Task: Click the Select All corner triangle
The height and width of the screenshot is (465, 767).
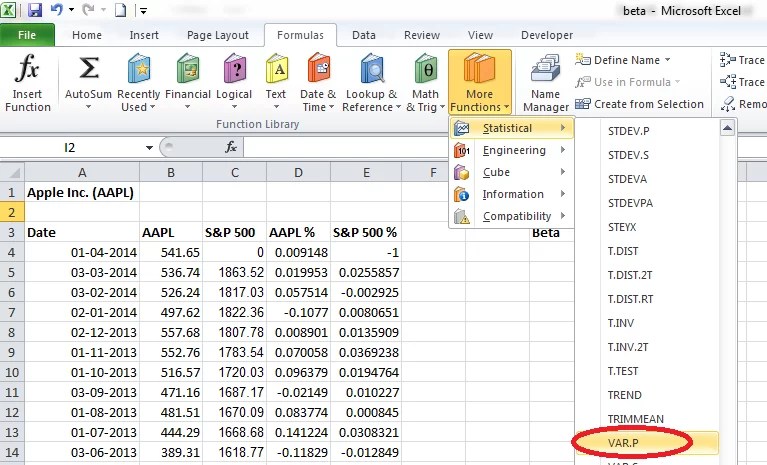Action: coord(14,173)
